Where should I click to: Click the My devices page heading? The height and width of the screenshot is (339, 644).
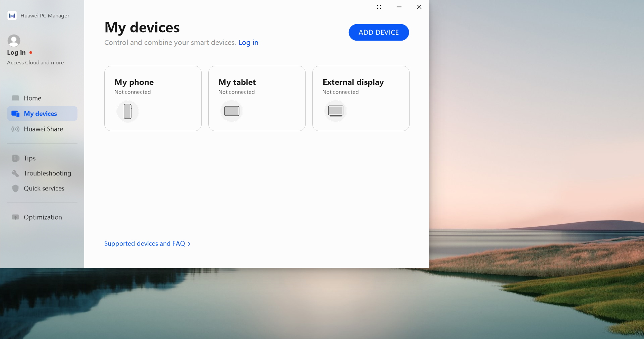click(x=142, y=27)
